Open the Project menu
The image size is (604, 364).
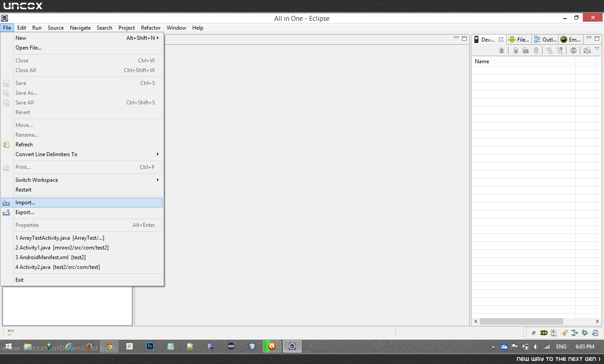127,28
